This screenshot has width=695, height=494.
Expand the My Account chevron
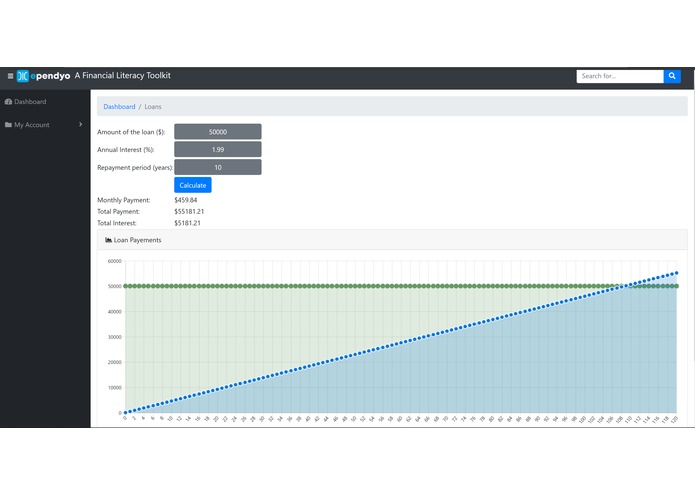point(81,124)
